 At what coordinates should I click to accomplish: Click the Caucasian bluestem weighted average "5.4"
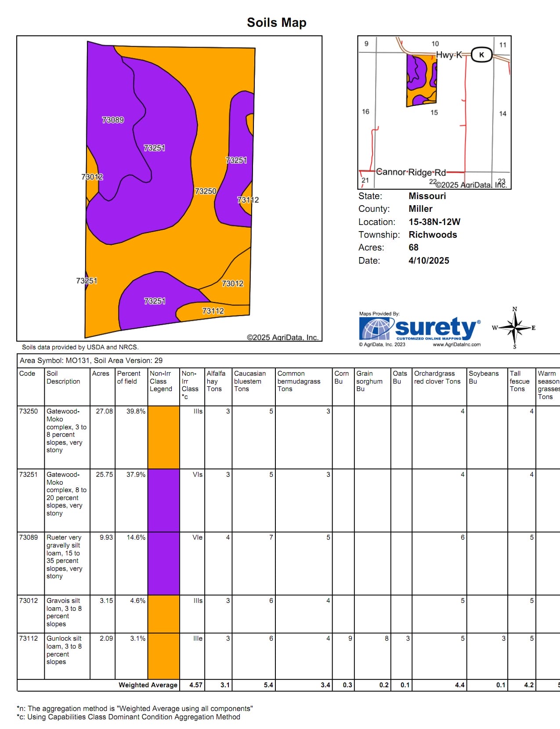coord(268,685)
